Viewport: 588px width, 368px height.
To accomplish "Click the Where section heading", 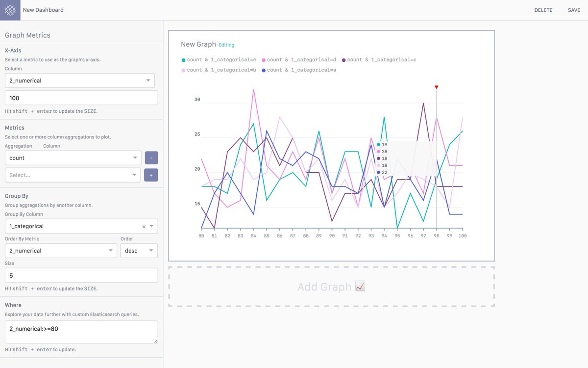I will (13, 305).
